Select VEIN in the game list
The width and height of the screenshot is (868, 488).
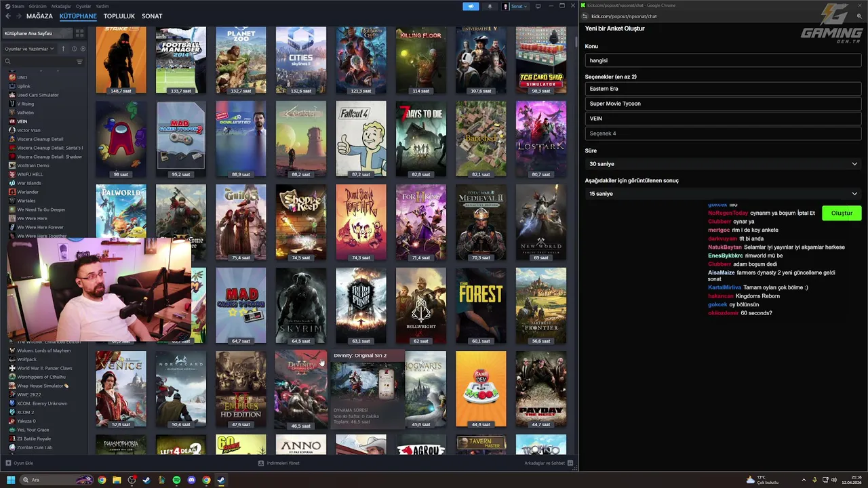tap(22, 121)
